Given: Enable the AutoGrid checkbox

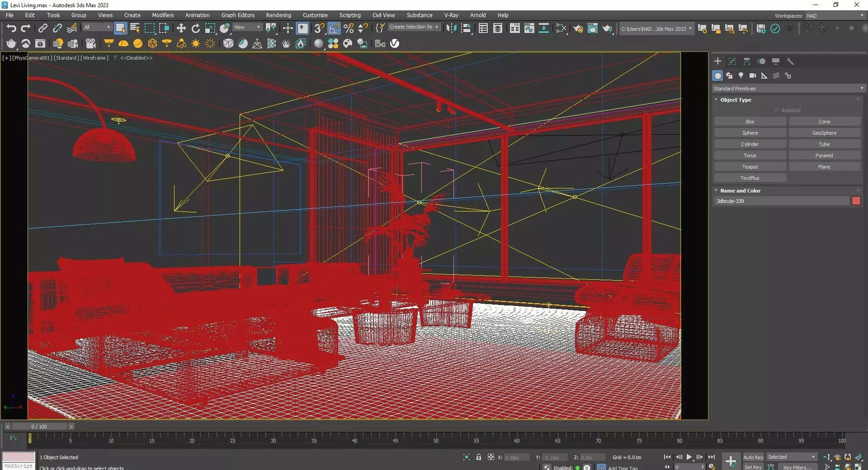Looking at the screenshot, I should (x=777, y=110).
